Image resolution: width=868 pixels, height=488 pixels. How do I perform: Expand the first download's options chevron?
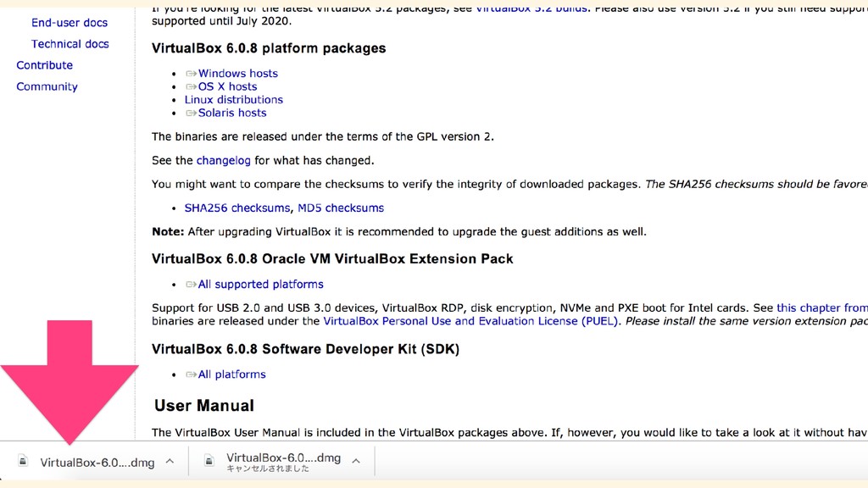170,461
